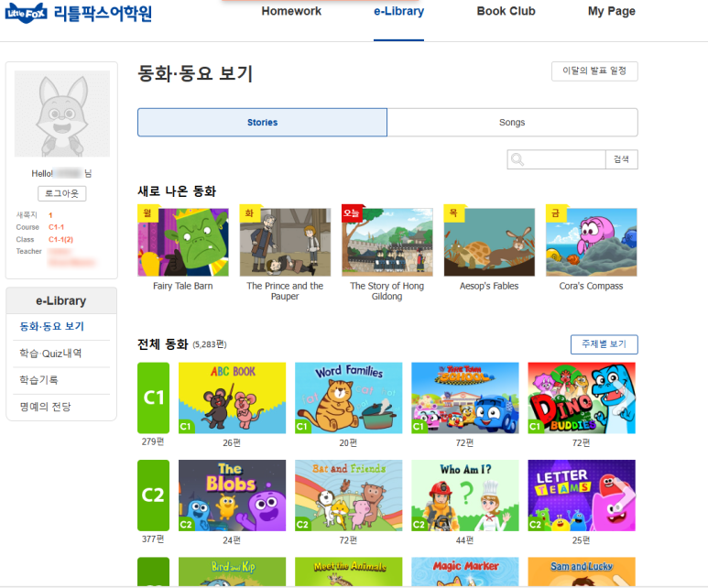
Task: Click the C1-1(2) class value
Action: click(x=61, y=239)
